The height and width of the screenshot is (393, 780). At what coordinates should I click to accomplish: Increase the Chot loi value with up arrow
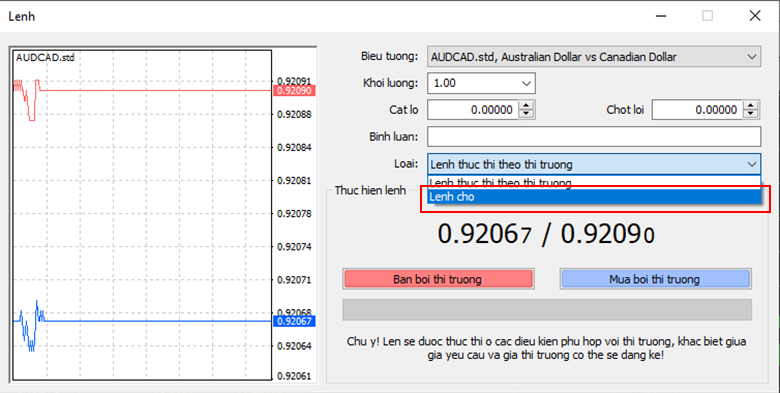(751, 105)
